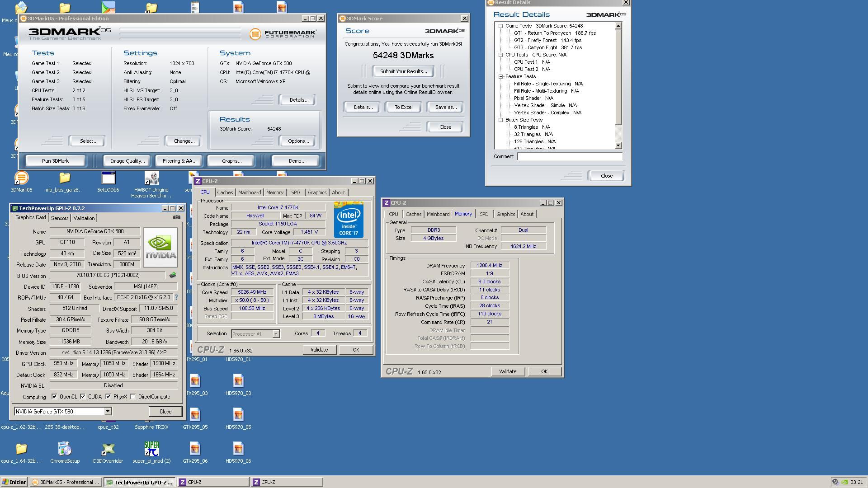868x488 pixels.
Task: Open Caches tab in CPU-Z processor window
Action: (x=225, y=192)
